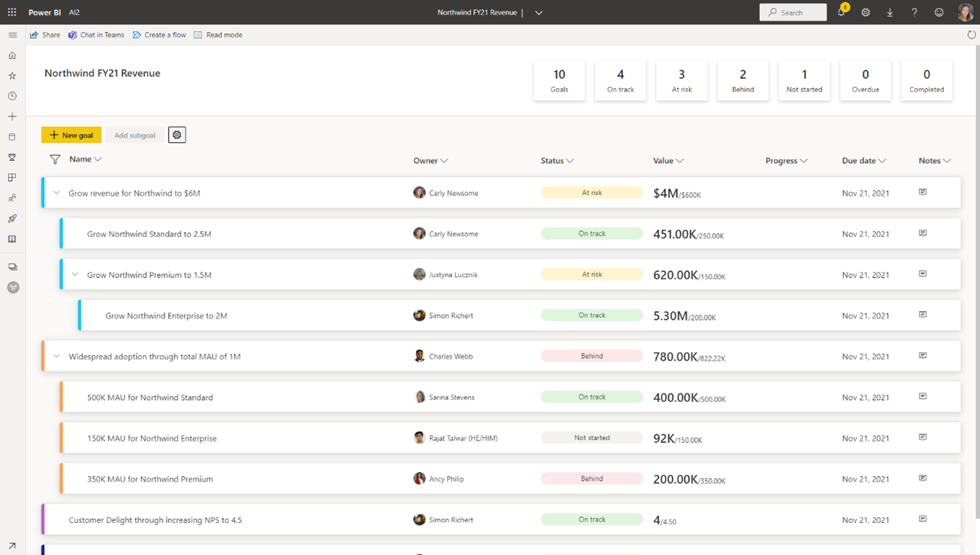Open notes icon for Customer Delight goal
Viewport: 980px width, 555px height.
pyautogui.click(x=922, y=518)
